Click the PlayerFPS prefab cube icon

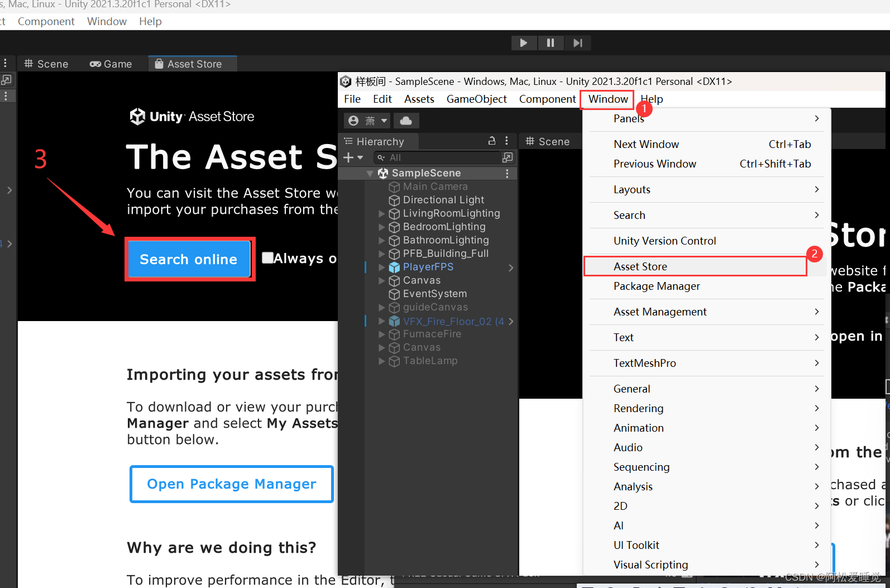[394, 267]
